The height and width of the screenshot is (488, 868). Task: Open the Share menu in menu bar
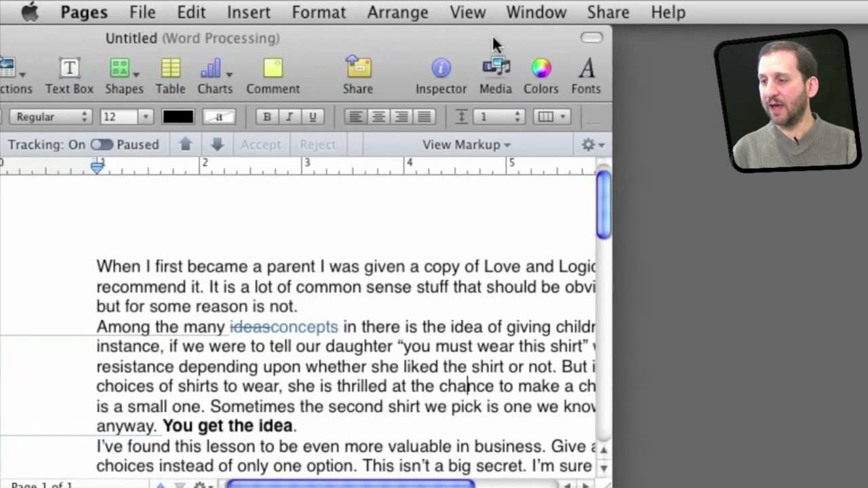tap(608, 12)
